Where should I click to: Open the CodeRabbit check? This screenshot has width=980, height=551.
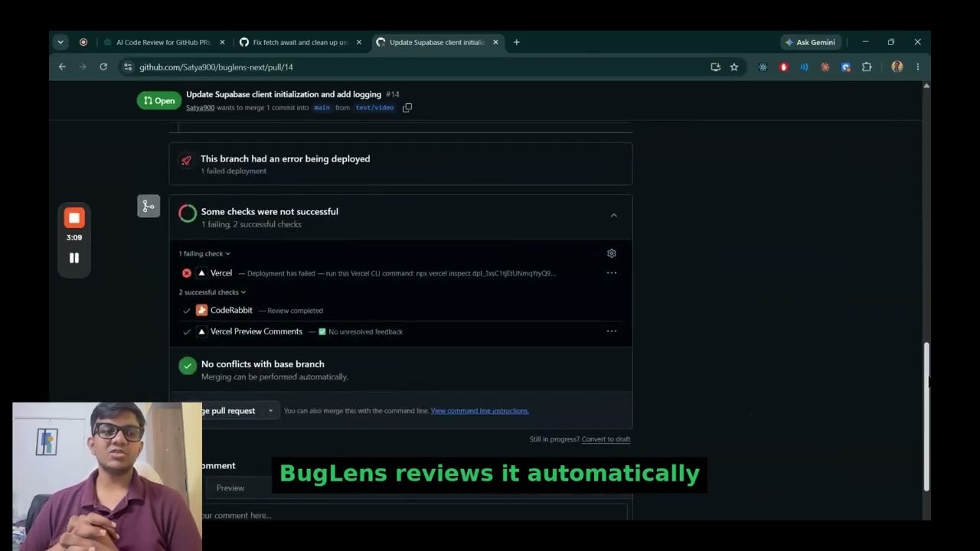[231, 310]
